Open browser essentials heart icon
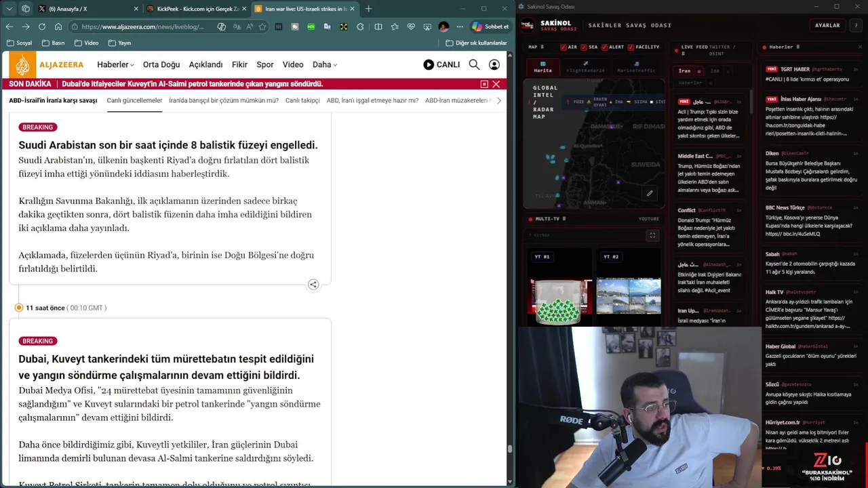This screenshot has height=488, width=868. (411, 26)
